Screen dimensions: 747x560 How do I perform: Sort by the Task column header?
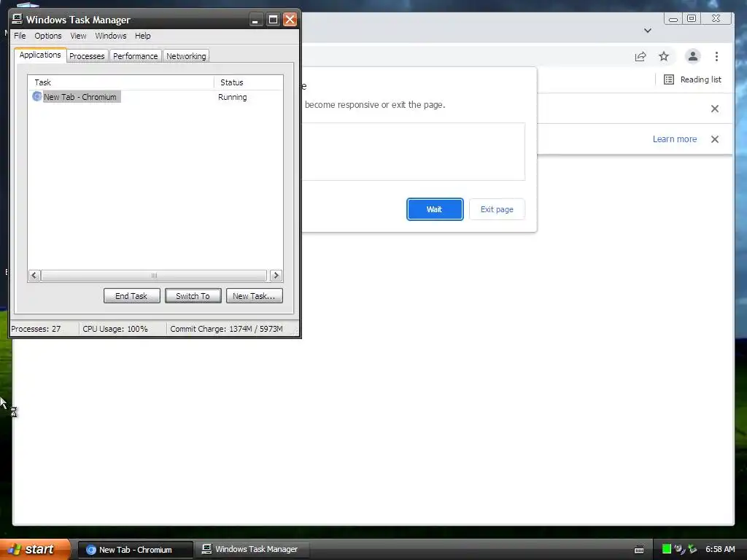pyautogui.click(x=121, y=82)
